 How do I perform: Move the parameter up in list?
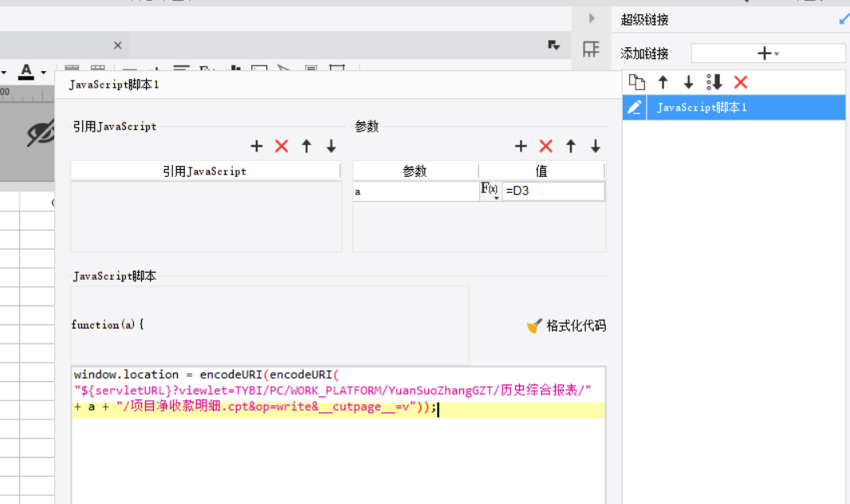(571, 146)
